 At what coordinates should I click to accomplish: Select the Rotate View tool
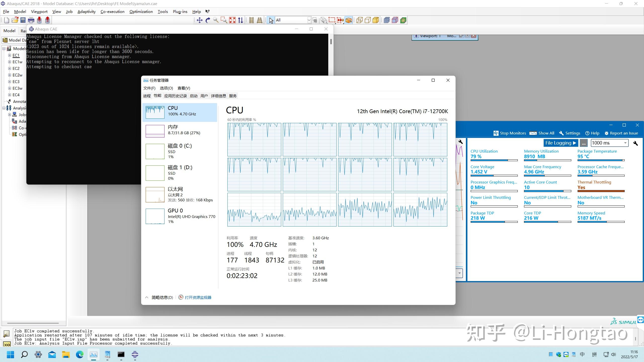click(x=208, y=20)
